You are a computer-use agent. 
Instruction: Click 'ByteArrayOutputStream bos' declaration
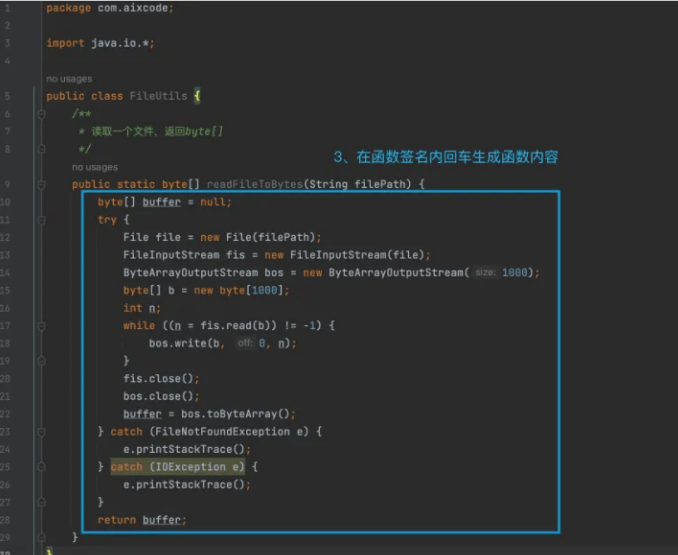pyautogui.click(x=203, y=273)
